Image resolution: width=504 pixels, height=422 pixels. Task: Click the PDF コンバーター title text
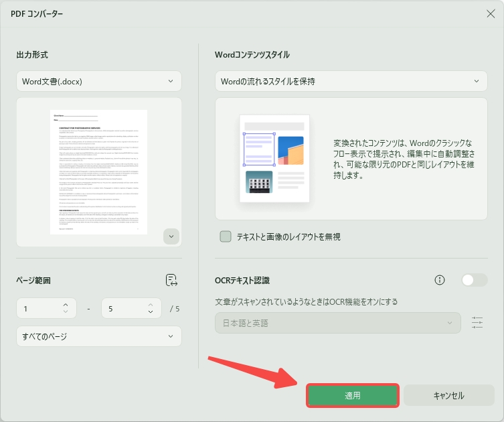click(x=37, y=14)
